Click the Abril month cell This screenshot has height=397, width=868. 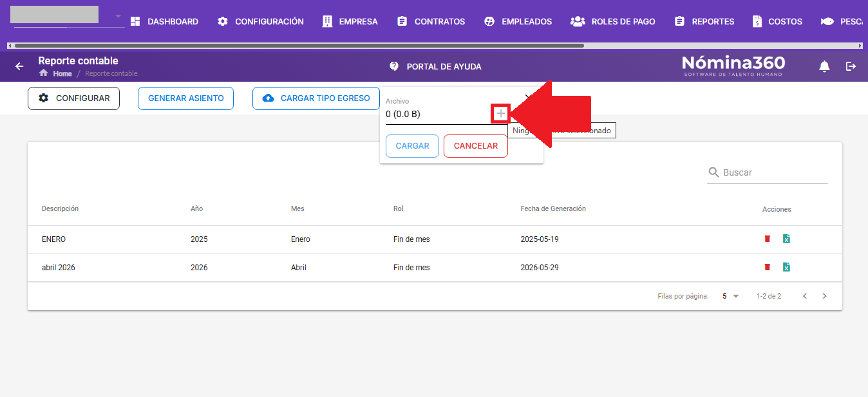(299, 268)
